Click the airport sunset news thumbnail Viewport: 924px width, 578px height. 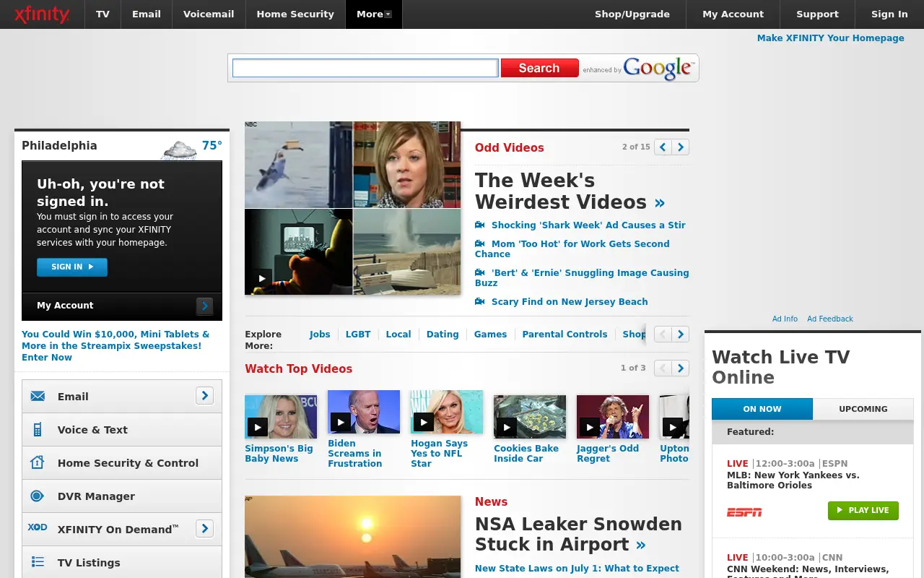coord(352,537)
